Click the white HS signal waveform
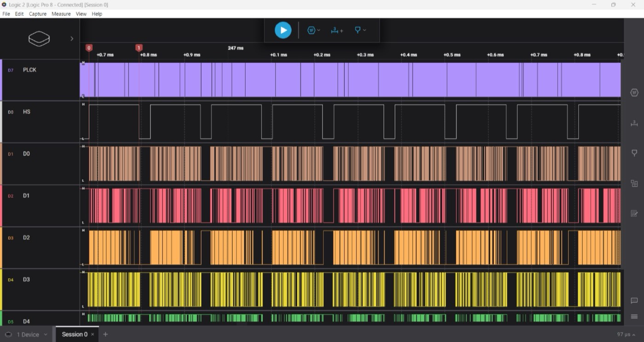The height and width of the screenshot is (342, 644). click(350, 122)
